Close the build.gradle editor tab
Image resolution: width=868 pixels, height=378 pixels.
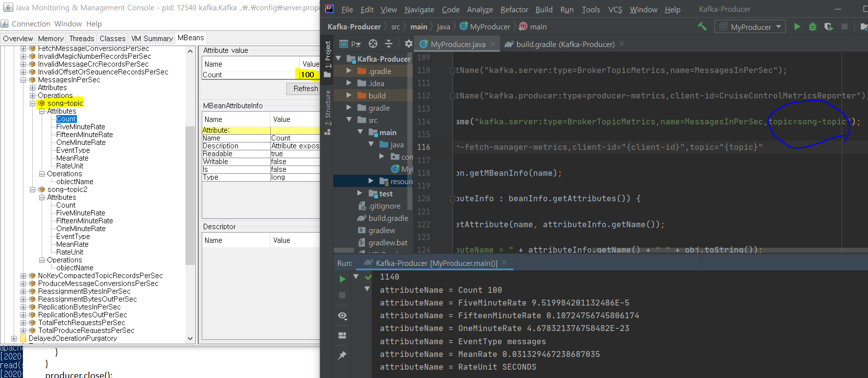click(622, 44)
